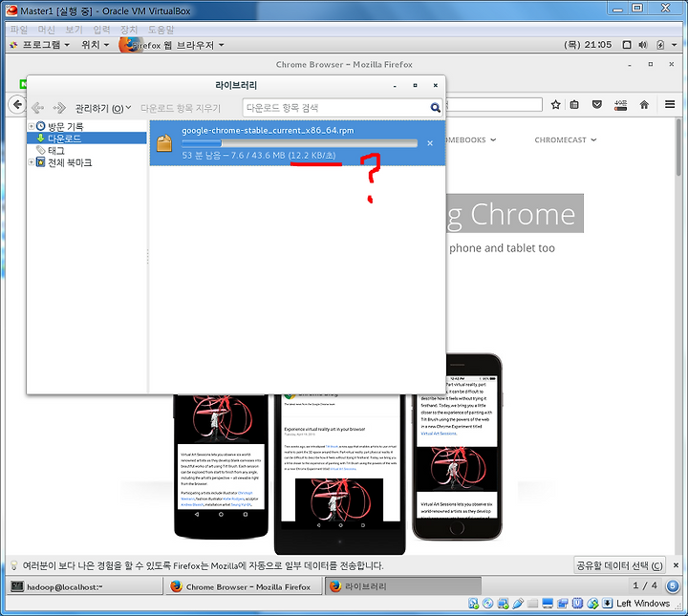Click 공유할 데이터 선택 button
688x616 pixels.
tap(619, 565)
